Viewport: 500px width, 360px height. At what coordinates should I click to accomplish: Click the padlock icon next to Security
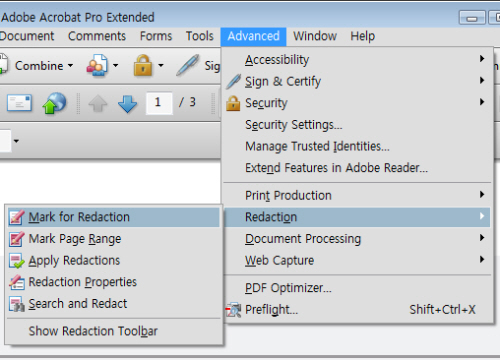tap(233, 103)
